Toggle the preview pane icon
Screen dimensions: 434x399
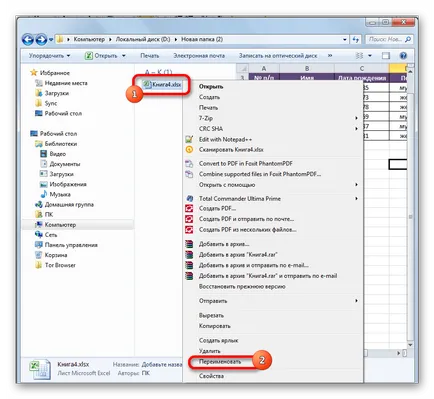point(386,56)
